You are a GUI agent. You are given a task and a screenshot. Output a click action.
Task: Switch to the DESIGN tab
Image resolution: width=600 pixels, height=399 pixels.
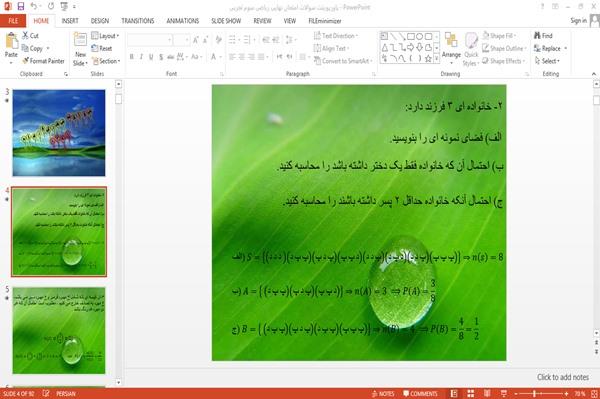coord(100,21)
